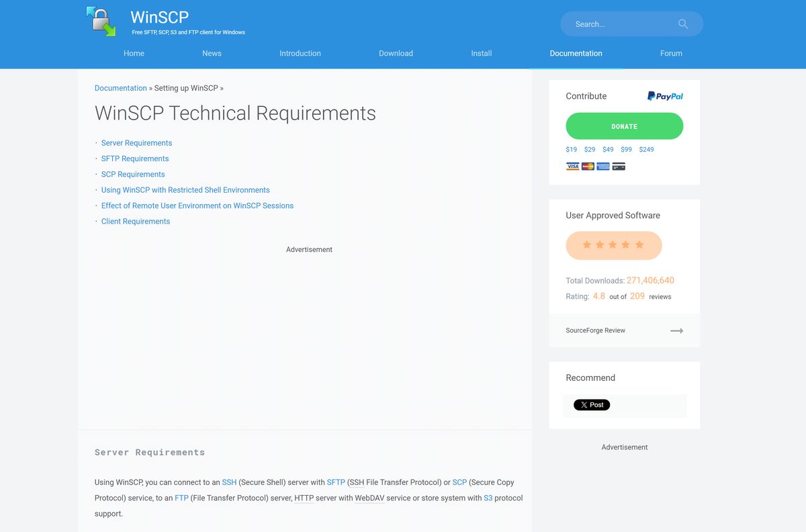This screenshot has width=806, height=532.
Task: Click the WinSCP site title text
Action: pyautogui.click(x=159, y=17)
